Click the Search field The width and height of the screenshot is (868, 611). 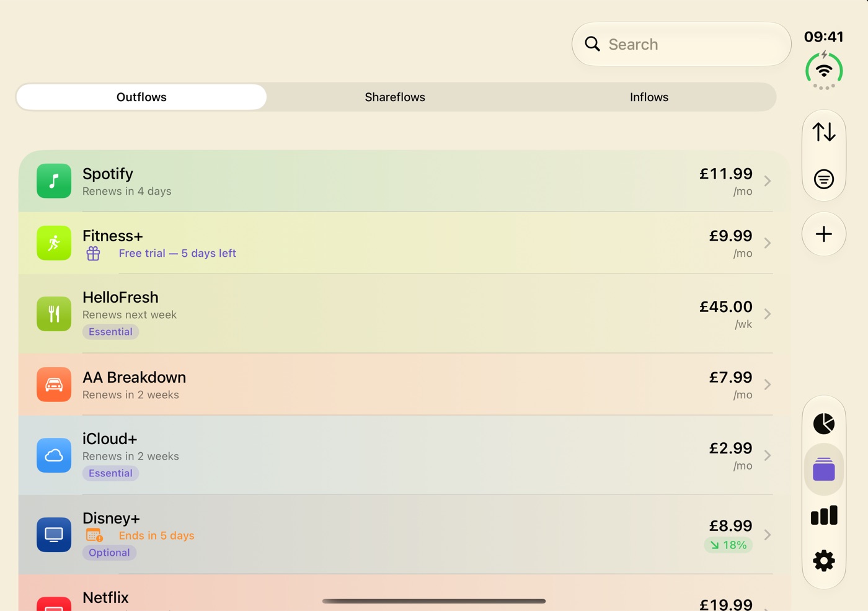pos(681,44)
